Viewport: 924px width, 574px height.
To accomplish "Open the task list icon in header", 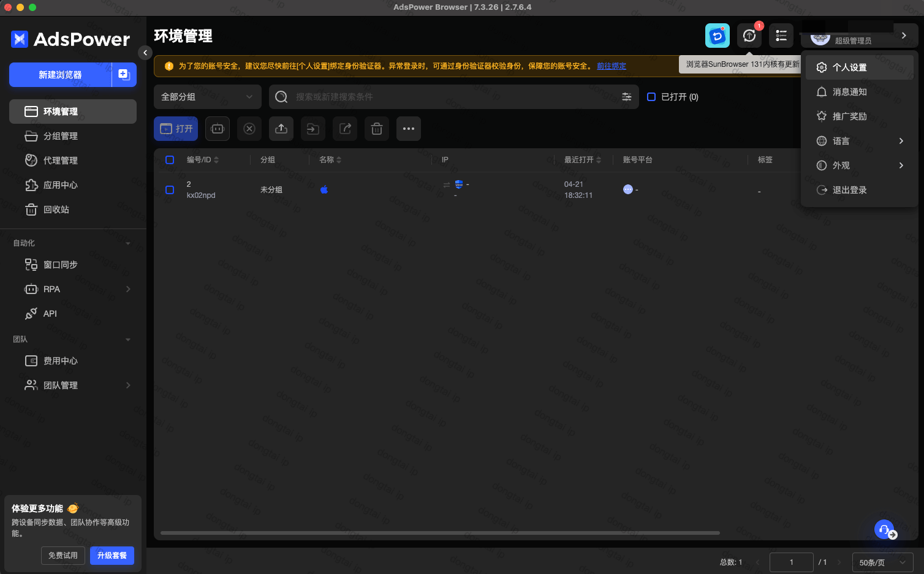I will point(781,36).
